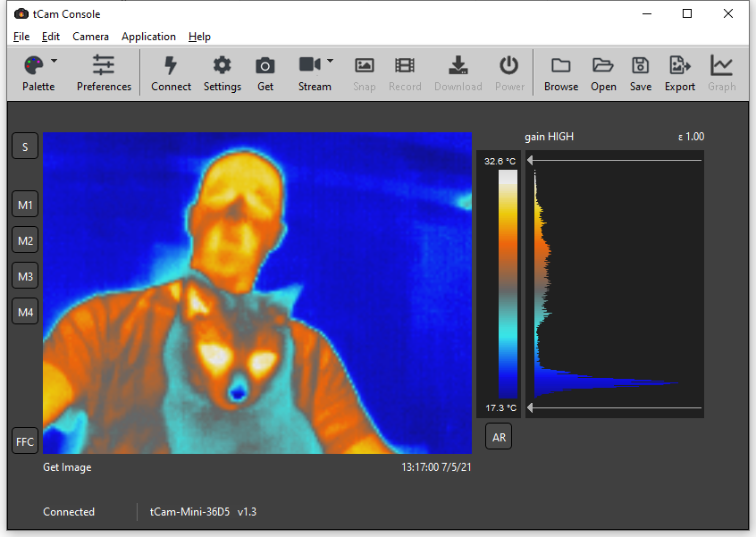Screen dimensions: 756x537
Task: Click the Connect lightning bolt icon
Action: pyautogui.click(x=171, y=66)
